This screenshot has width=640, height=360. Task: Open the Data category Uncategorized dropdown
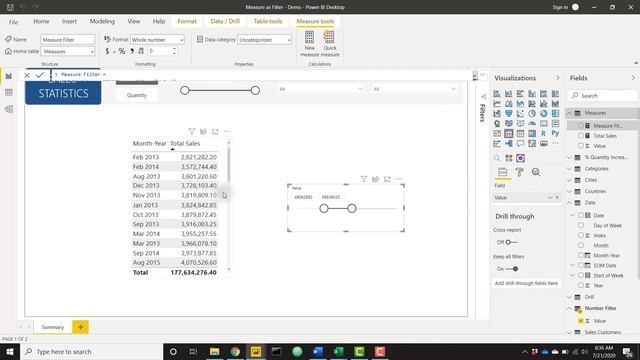[x=264, y=40]
